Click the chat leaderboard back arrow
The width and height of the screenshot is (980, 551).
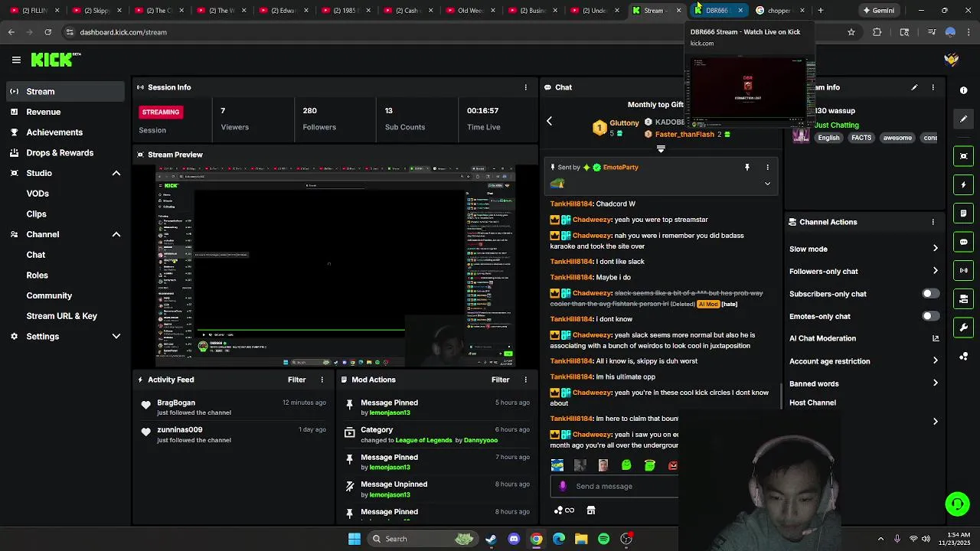549,121
